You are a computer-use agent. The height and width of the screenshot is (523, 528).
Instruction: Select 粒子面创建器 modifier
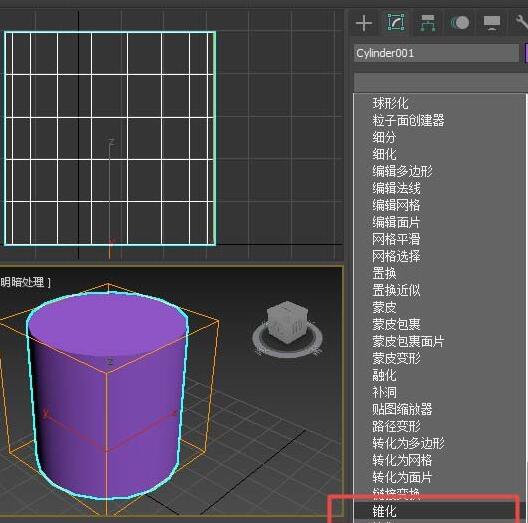pos(408,120)
